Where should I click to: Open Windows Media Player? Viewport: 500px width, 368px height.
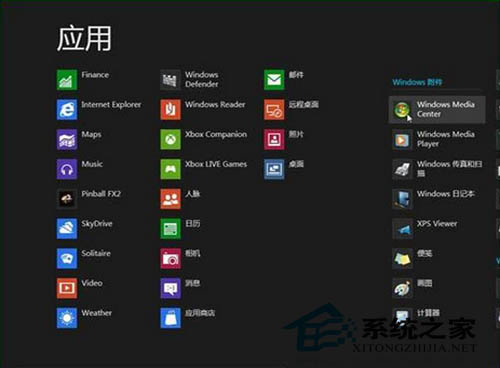pyautogui.click(x=434, y=139)
